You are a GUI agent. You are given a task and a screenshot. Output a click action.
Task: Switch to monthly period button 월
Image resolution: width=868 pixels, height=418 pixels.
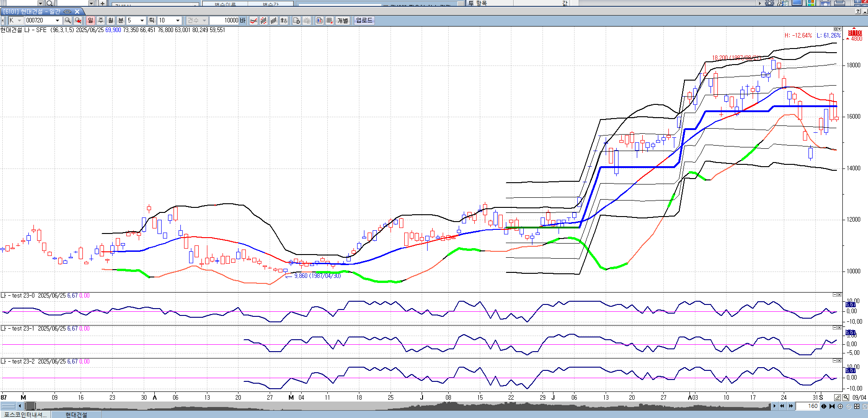click(111, 21)
